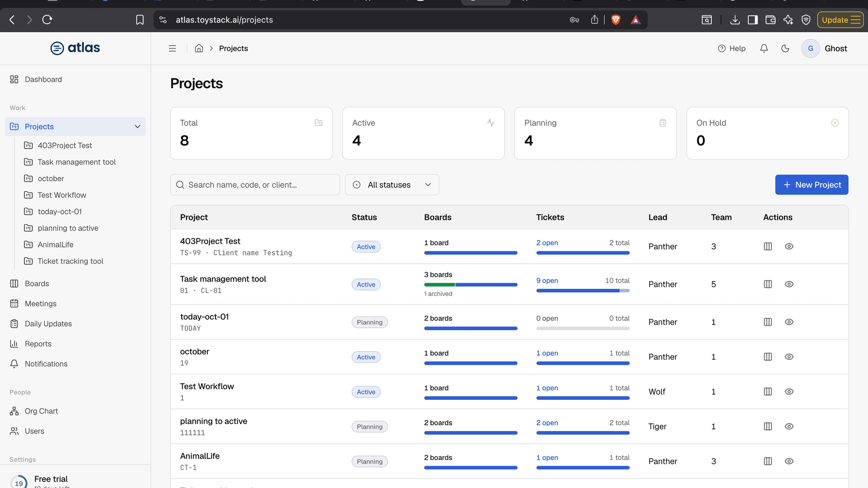This screenshot has height=488, width=868.
Task: Focus the search name, code, or client field
Action: coord(255,185)
